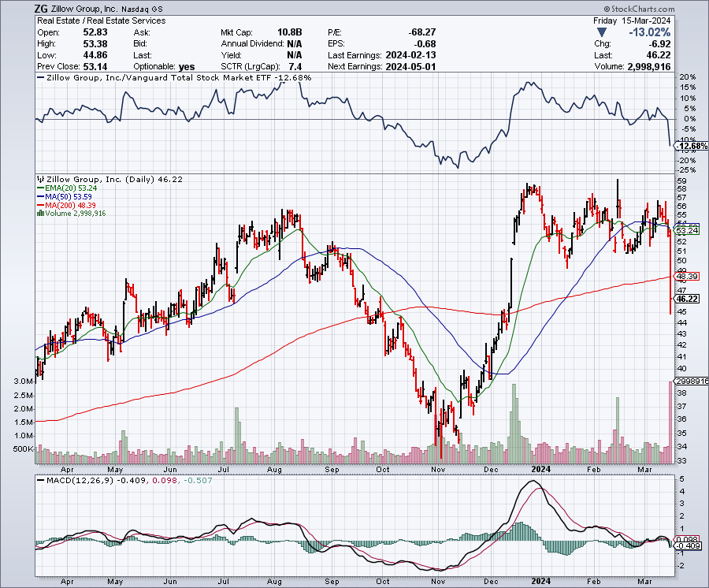Click the 33 price level label
Viewport: 709px width, 588px height.
[682, 461]
